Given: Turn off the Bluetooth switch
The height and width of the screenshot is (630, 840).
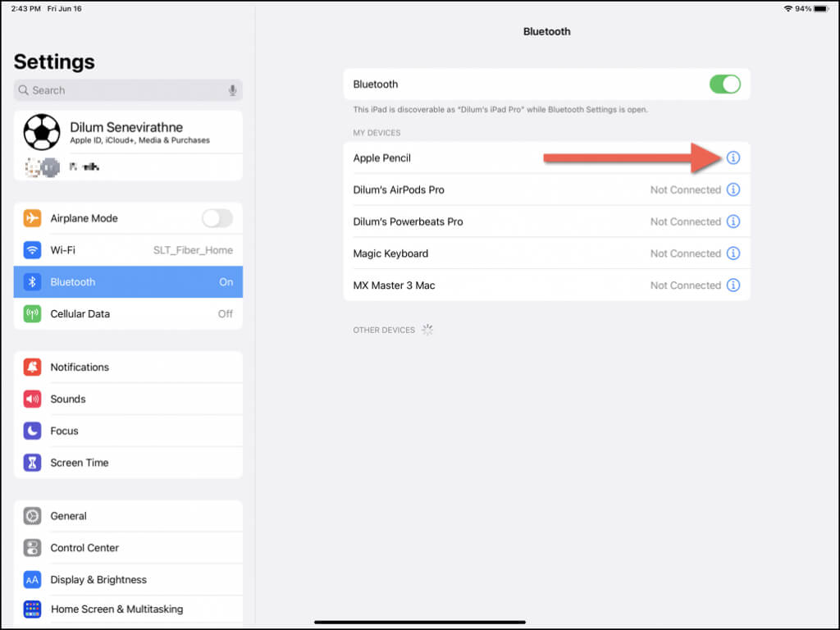Looking at the screenshot, I should [x=725, y=84].
